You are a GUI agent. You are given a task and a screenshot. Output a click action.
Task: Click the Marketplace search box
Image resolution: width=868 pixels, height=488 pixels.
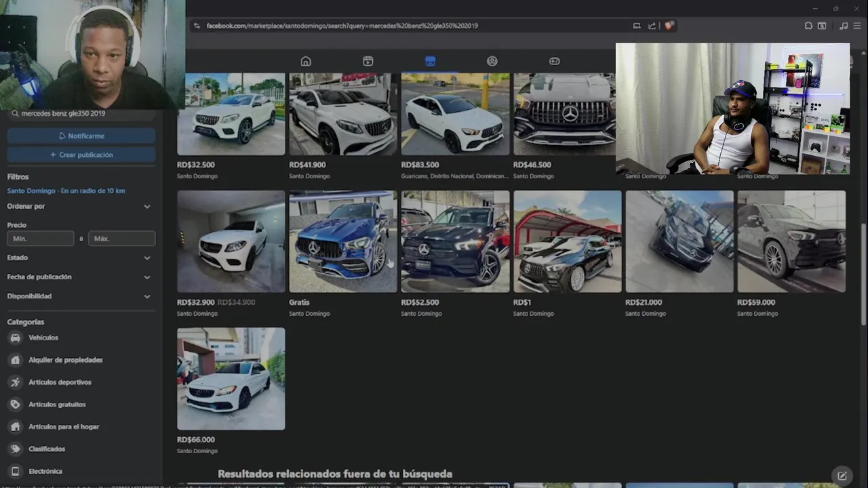[x=81, y=114]
